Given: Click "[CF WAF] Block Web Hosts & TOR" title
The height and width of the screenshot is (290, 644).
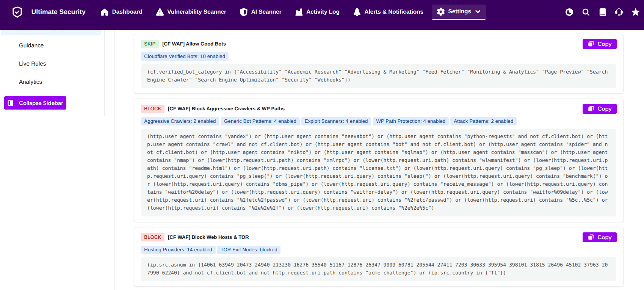Looking at the screenshot, I should pyautogui.click(x=208, y=237).
